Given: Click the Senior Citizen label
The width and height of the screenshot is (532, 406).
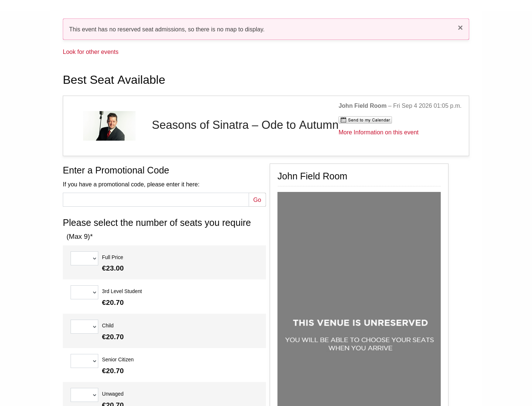Looking at the screenshot, I should [x=118, y=359].
